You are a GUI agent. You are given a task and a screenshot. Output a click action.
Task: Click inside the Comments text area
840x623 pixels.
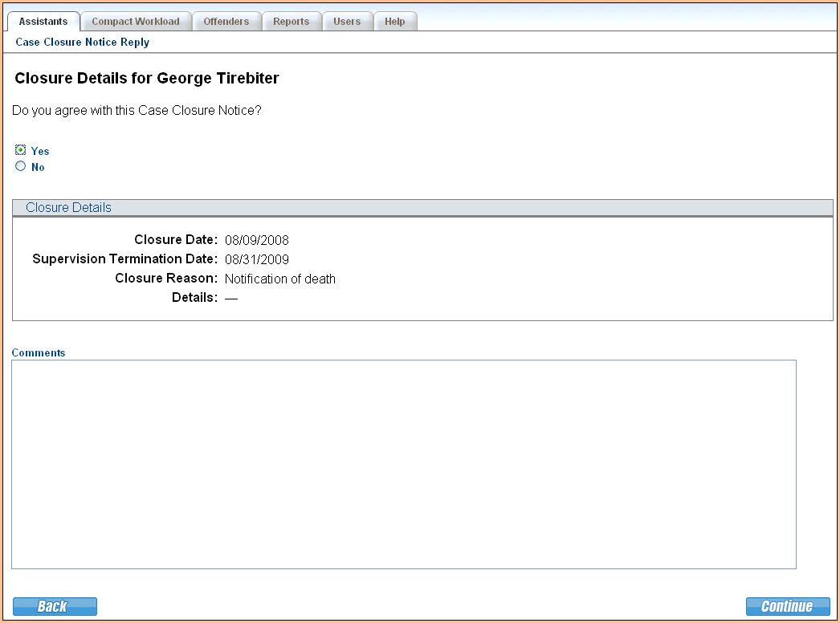(x=404, y=464)
